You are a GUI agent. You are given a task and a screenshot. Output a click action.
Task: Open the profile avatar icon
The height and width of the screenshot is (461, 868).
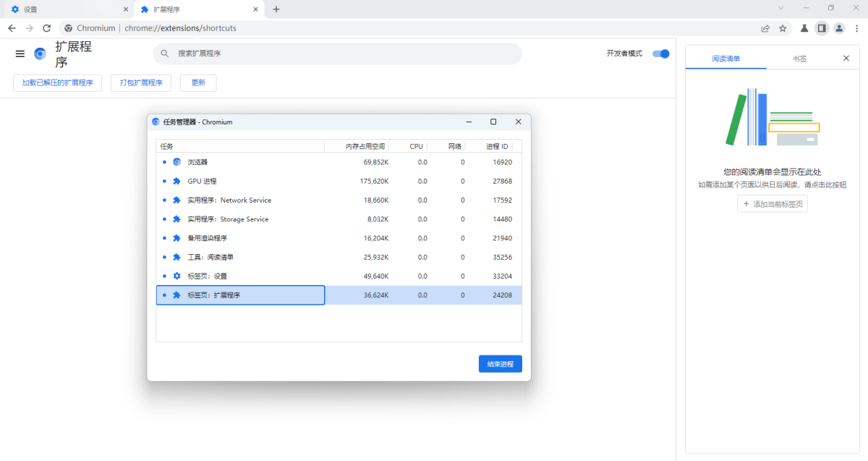[x=839, y=28]
